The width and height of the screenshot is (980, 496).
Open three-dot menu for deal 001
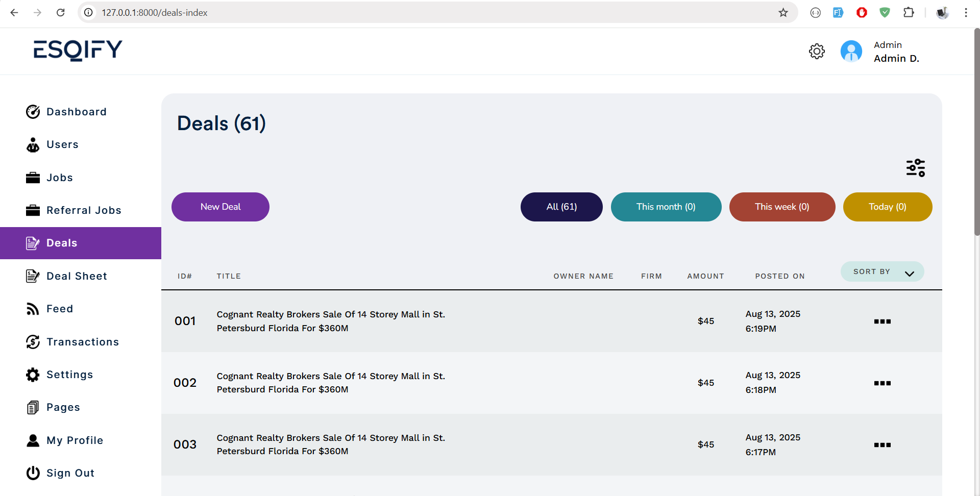point(882,321)
